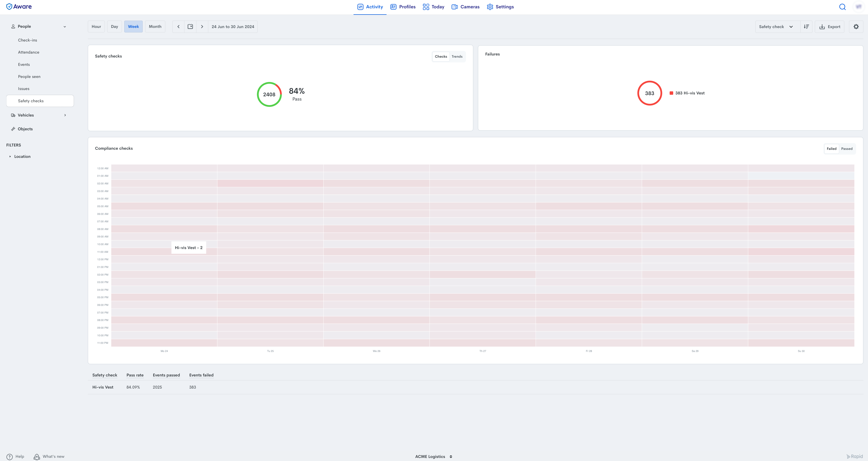The width and height of the screenshot is (868, 461).
Task: Switch Safety checks card to Checks
Action: 441,57
